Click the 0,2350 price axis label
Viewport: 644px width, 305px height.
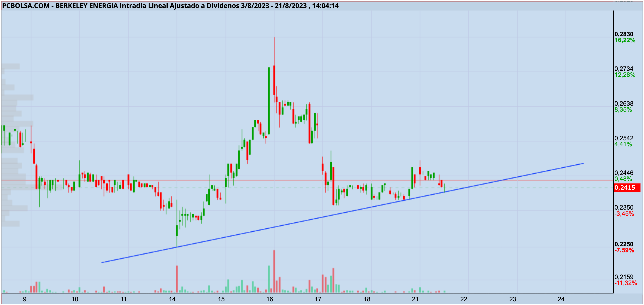point(624,207)
